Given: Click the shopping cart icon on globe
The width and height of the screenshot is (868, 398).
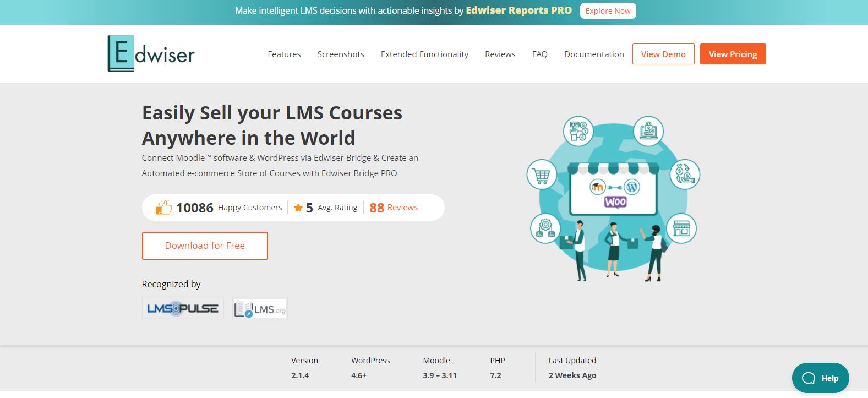Looking at the screenshot, I should (542, 175).
